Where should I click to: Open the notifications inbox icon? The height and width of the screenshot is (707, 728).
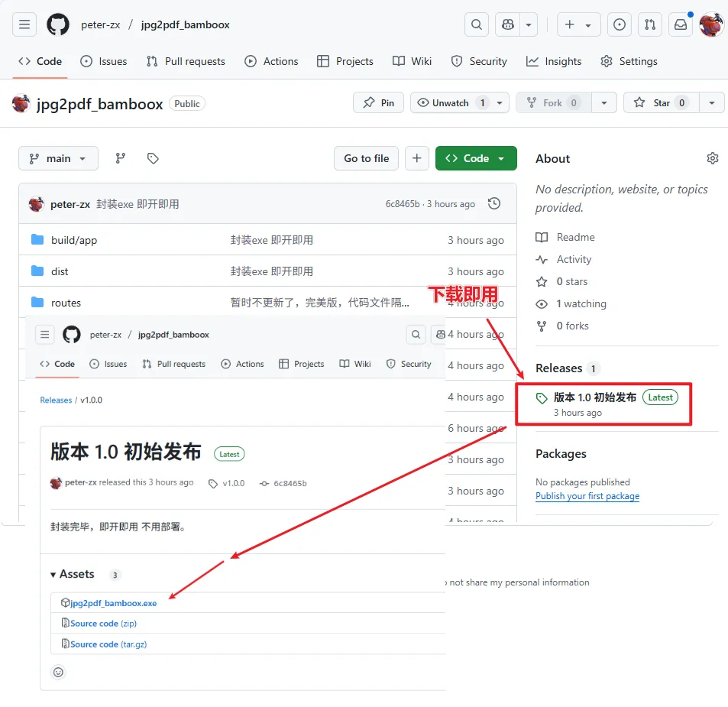click(x=681, y=24)
